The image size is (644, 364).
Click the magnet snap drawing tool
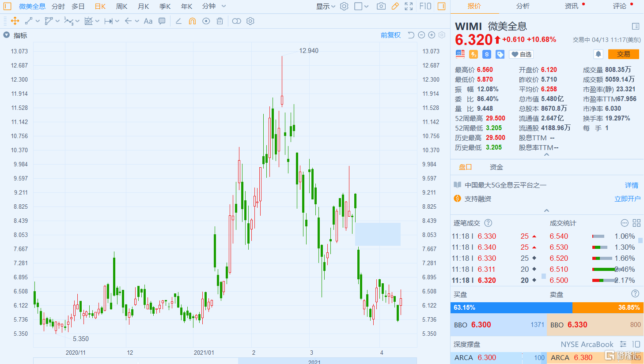coord(192,21)
